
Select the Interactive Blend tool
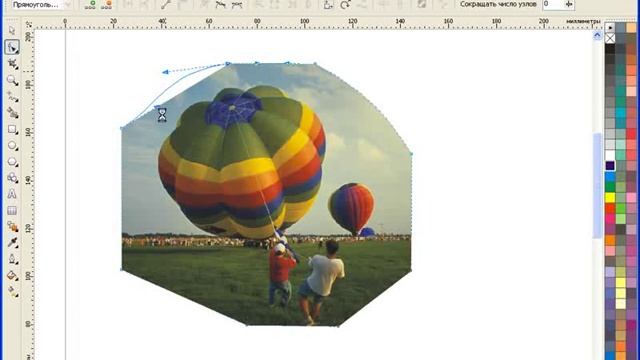[x=12, y=227]
